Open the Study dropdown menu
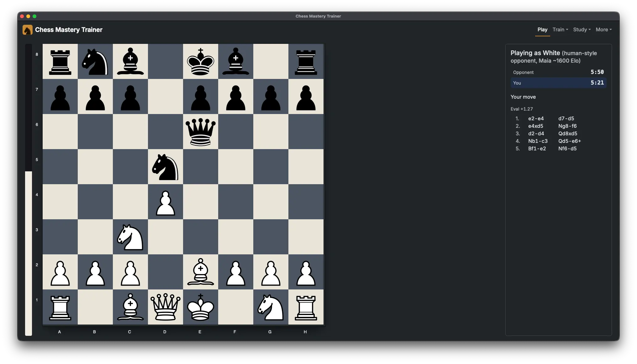 [582, 29]
